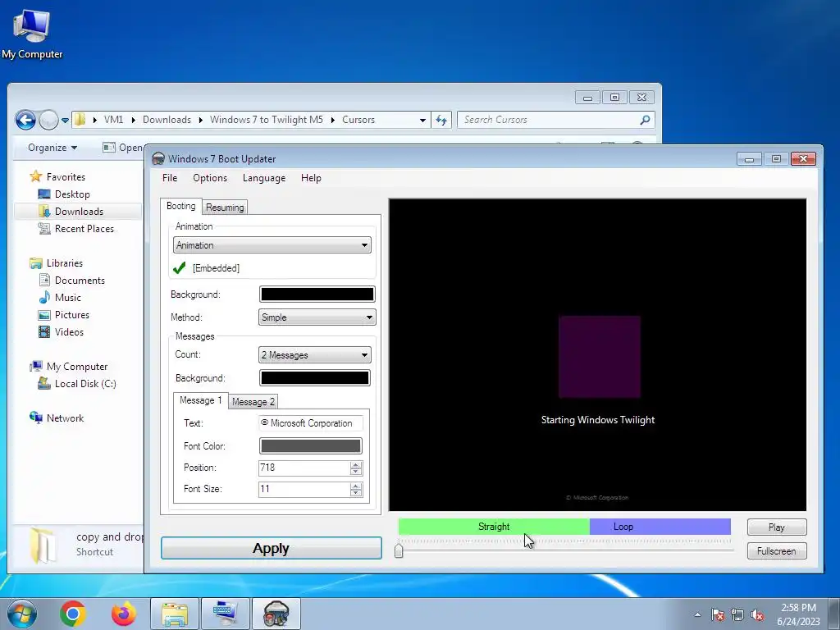
Task: Click the message Text input field
Action: coord(311,423)
